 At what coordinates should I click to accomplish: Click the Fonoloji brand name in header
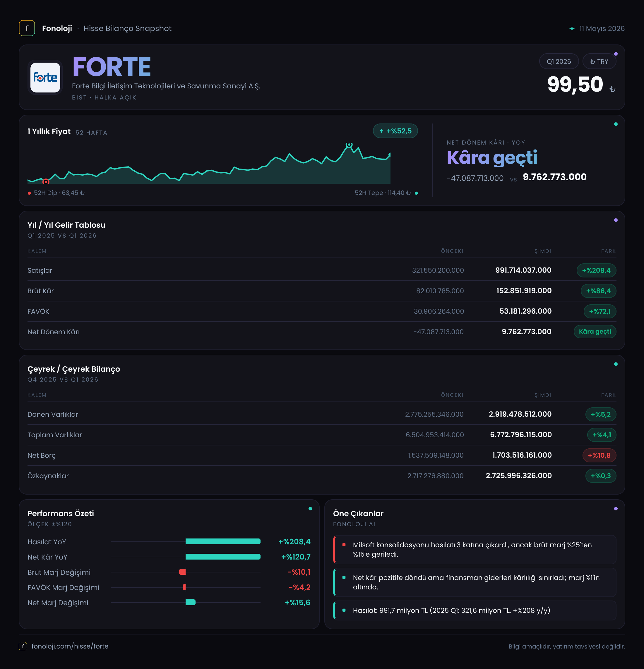(x=57, y=28)
